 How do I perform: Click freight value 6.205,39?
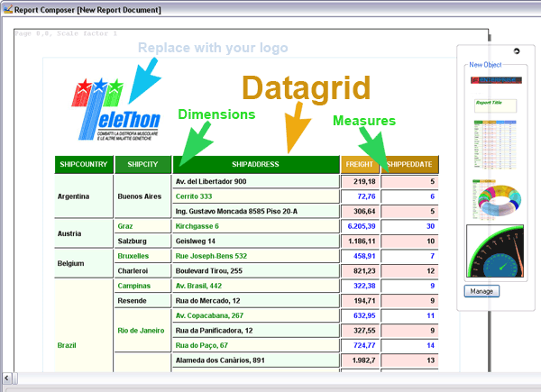point(360,226)
